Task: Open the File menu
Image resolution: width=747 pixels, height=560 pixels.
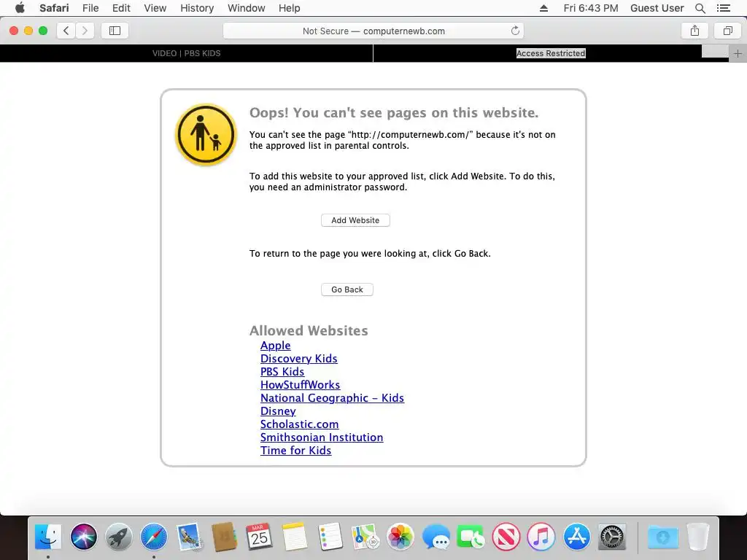Action: coord(90,8)
